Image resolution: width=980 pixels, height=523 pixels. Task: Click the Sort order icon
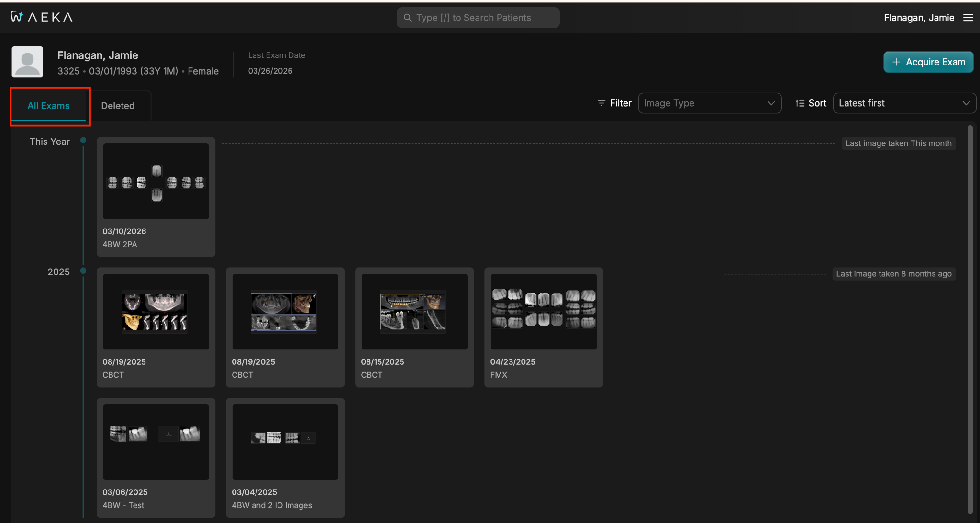(800, 103)
